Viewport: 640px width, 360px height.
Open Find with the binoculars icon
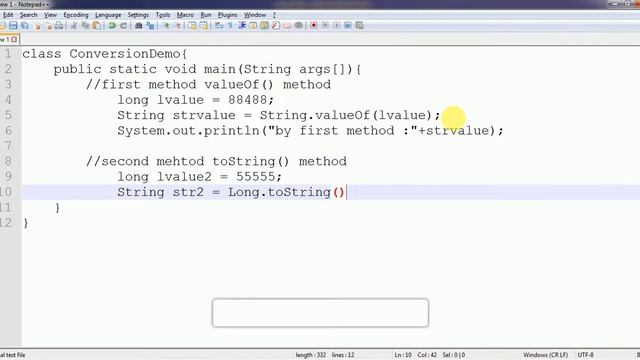(138, 26)
